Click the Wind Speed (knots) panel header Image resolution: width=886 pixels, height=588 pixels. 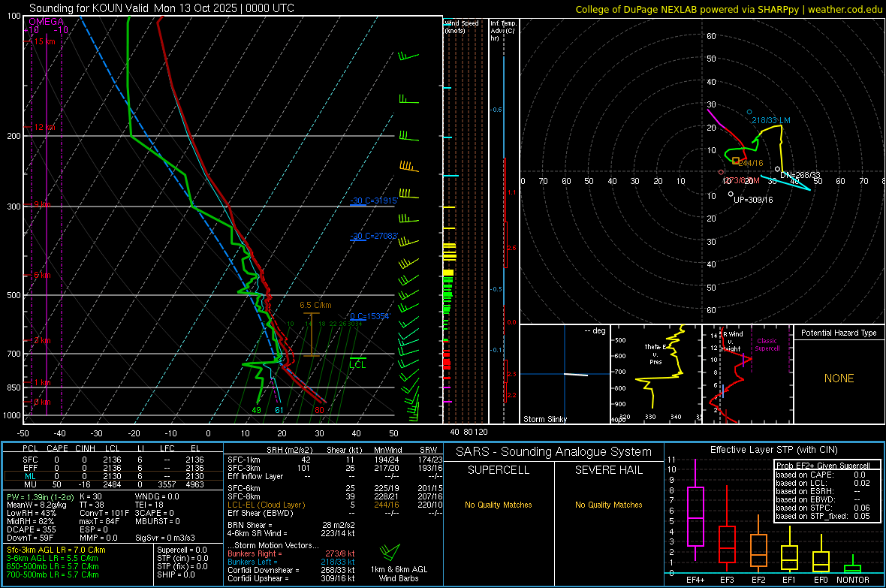[x=463, y=26]
